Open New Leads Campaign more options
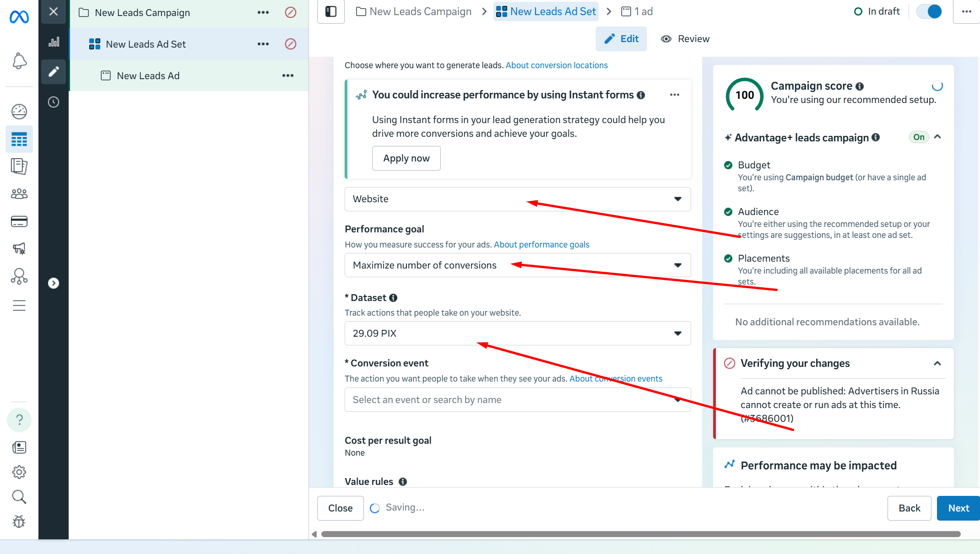 [263, 12]
